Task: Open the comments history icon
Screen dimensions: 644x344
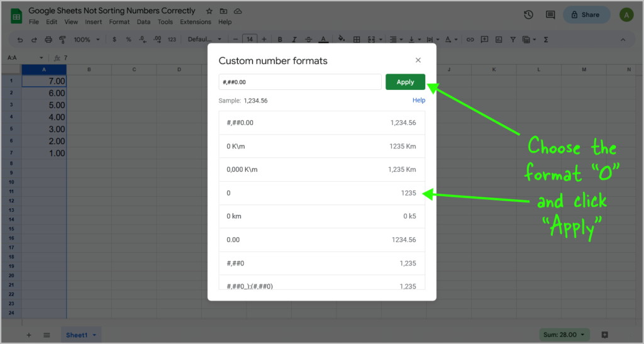Action: click(x=550, y=14)
